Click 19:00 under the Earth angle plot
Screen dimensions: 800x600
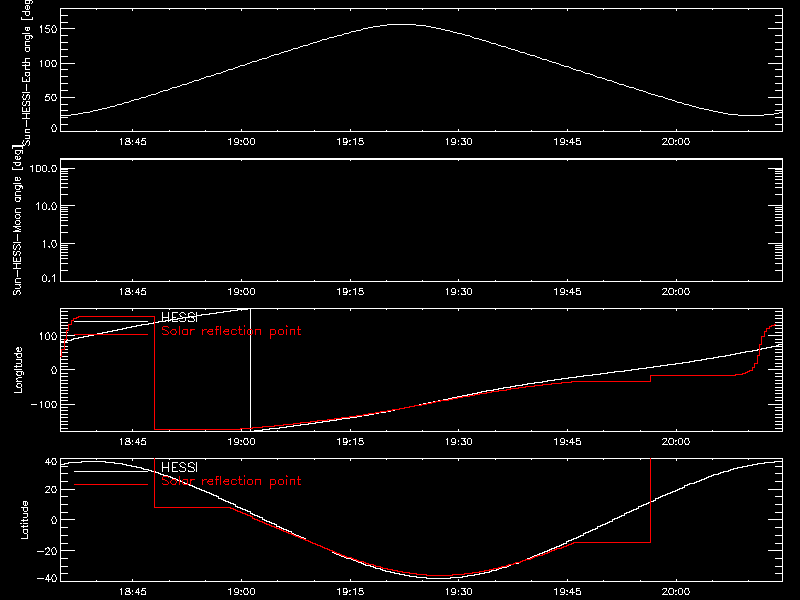coord(241,142)
